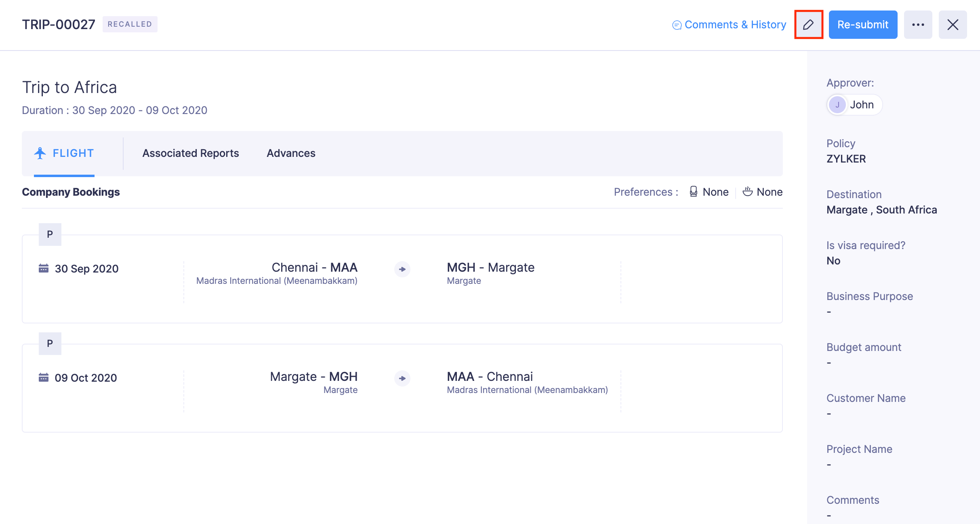Close the trip details panel
Viewport: 980px width, 524px height.
point(953,25)
